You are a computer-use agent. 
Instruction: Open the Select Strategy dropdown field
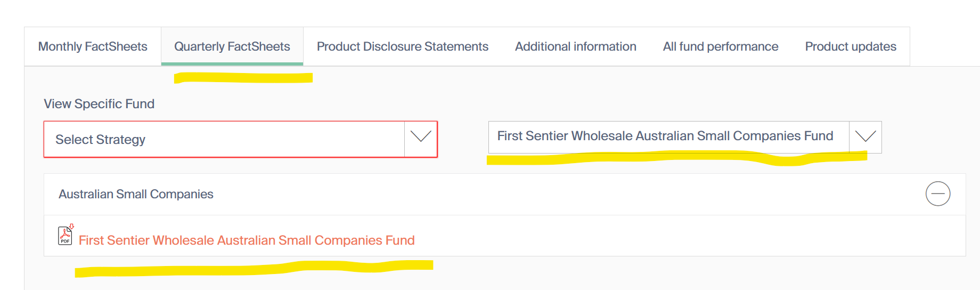[x=224, y=139]
